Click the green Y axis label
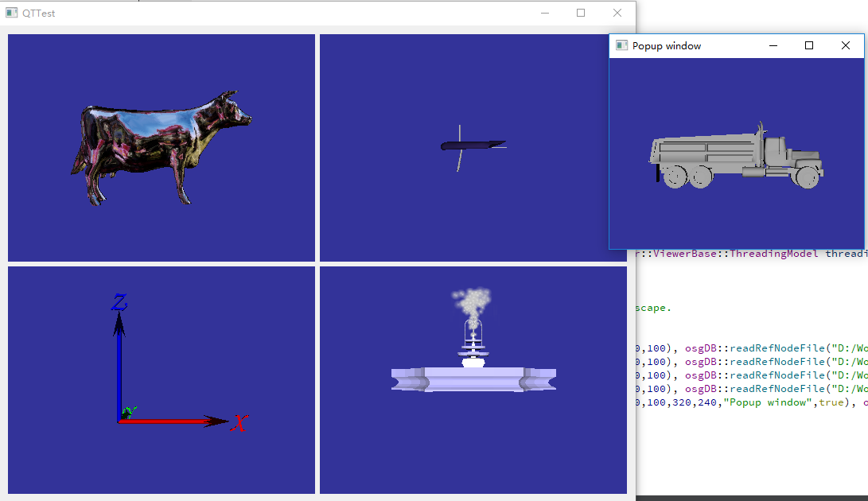This screenshot has width=868, height=501. pos(129,412)
